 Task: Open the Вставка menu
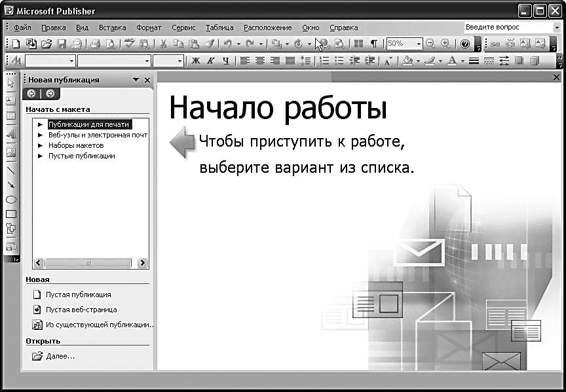[x=112, y=27]
